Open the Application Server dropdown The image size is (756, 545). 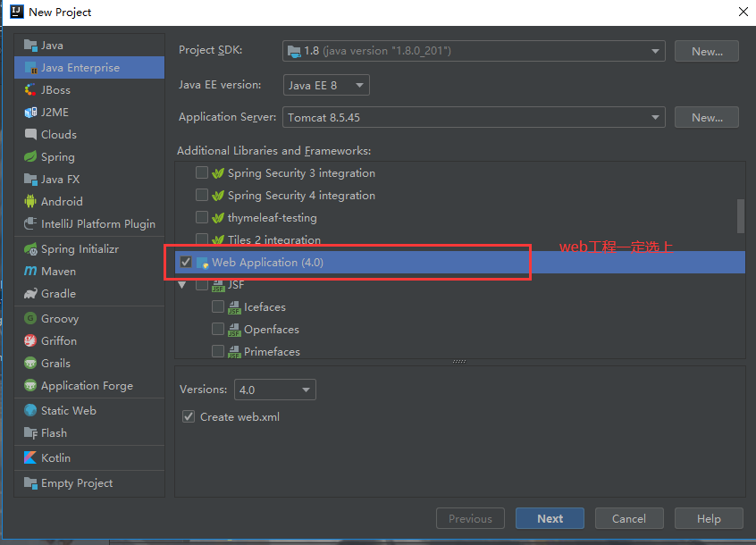pos(474,117)
